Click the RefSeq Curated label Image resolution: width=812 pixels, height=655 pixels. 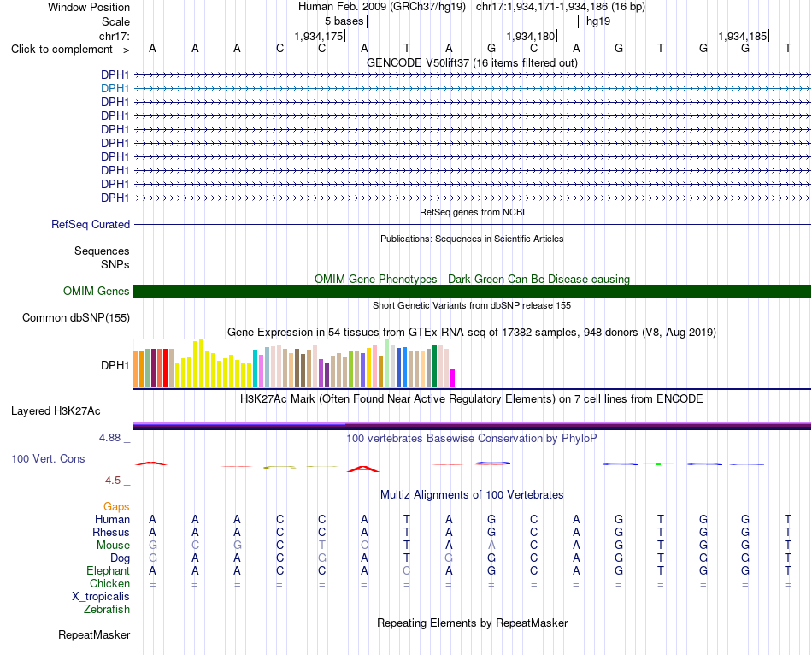tap(91, 224)
